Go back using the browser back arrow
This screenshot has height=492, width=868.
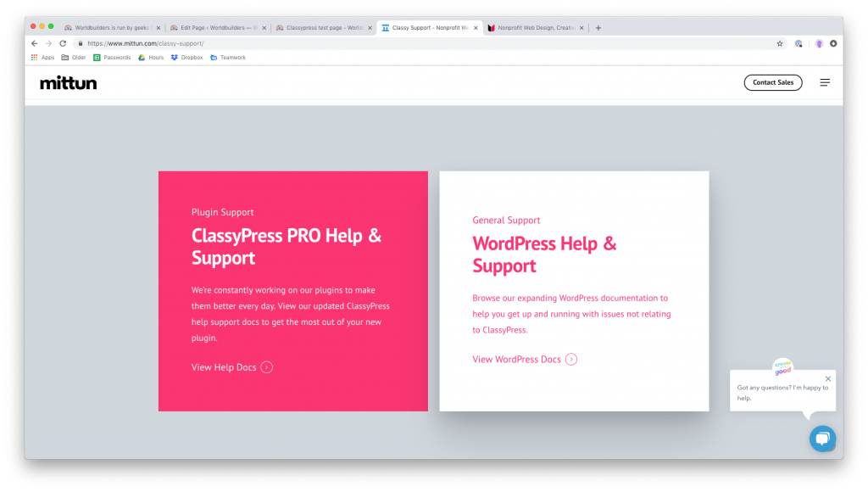tap(34, 43)
